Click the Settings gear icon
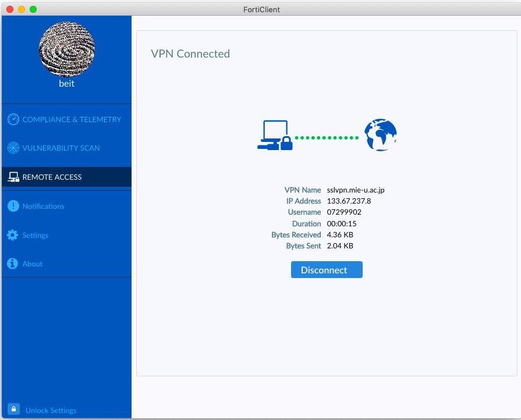521x420 pixels. coord(13,235)
